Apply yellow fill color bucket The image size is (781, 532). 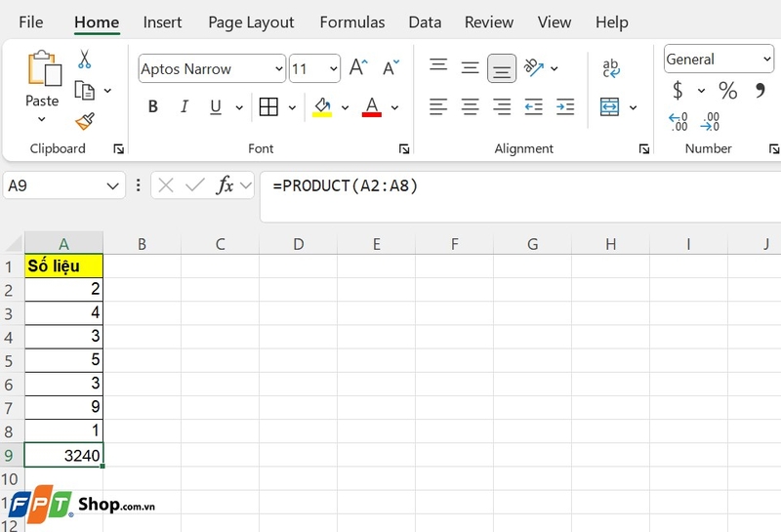click(322, 106)
